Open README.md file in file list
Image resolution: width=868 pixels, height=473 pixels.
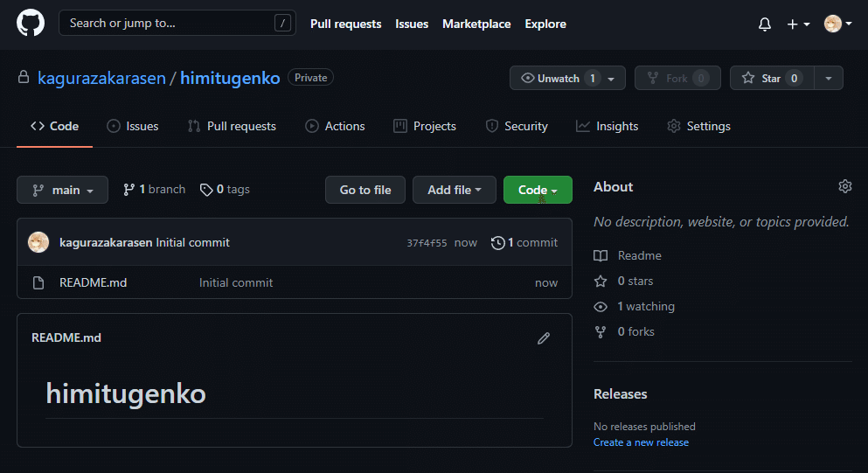pos(93,283)
